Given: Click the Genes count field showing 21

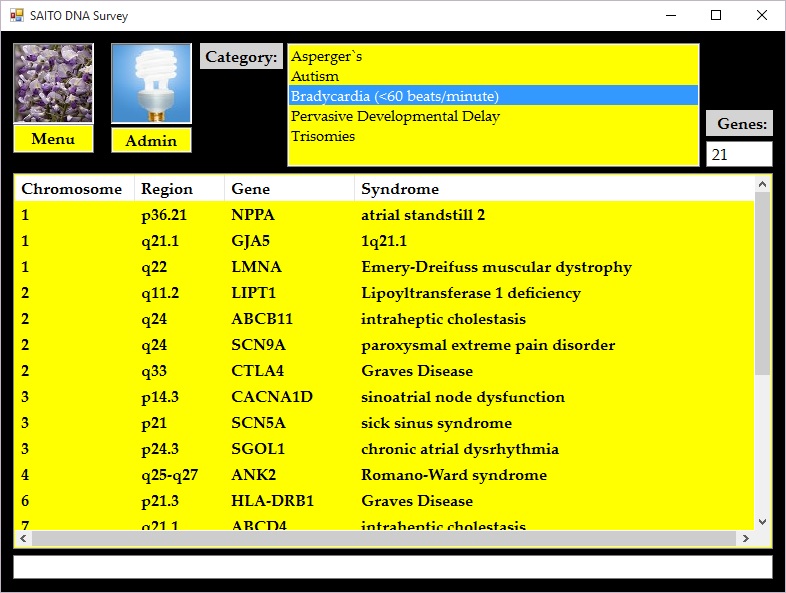Looking at the screenshot, I should click(739, 155).
